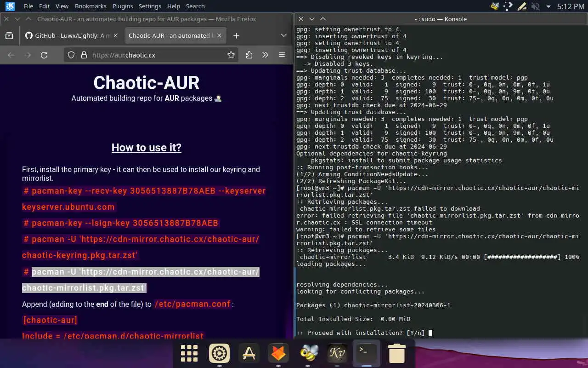Click the chaotic-keyring.pkg.tar.zst command text

tap(141, 247)
